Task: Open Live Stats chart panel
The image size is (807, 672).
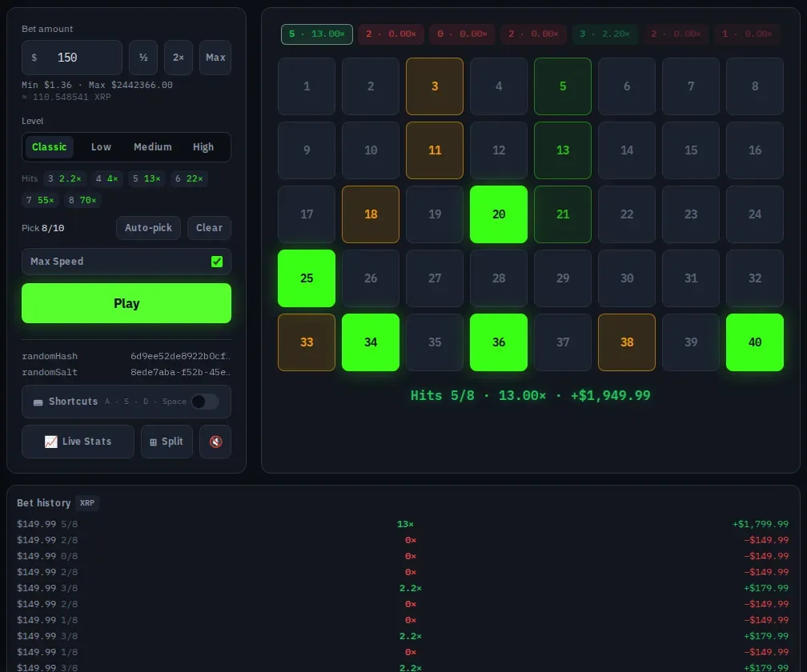Action: [78, 441]
